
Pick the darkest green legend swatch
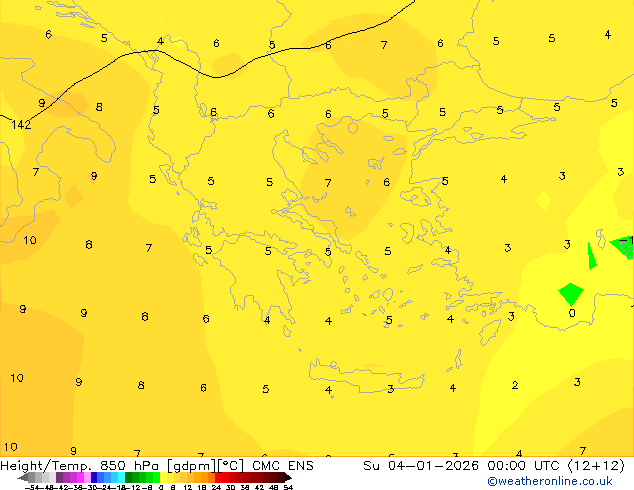coord(128,477)
